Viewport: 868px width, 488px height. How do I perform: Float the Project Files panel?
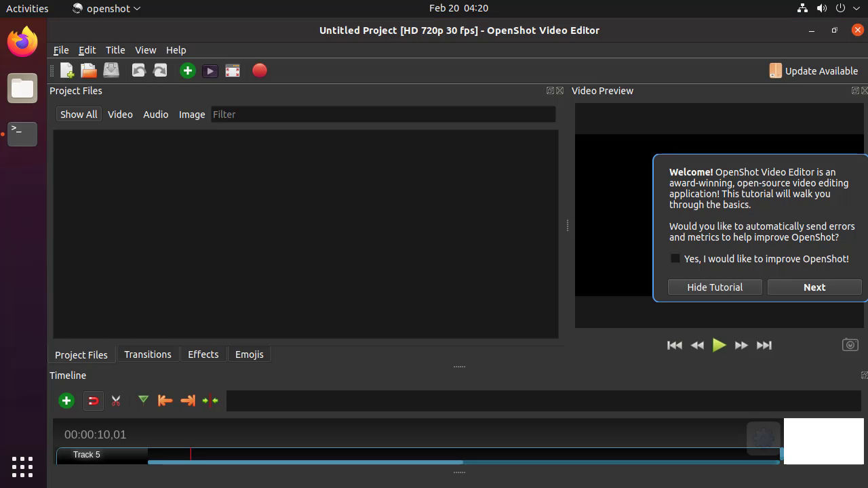pos(550,91)
